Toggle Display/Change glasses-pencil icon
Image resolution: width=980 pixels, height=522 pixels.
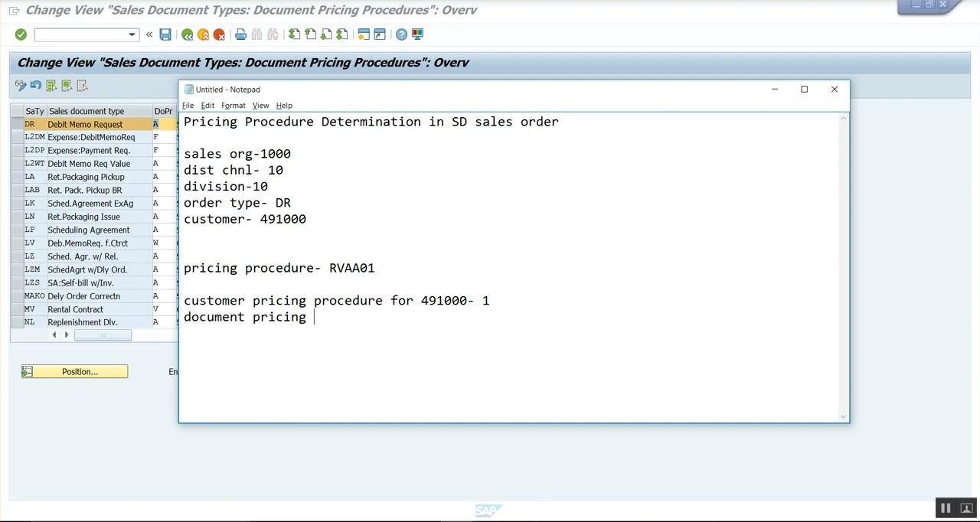pyautogui.click(x=21, y=86)
